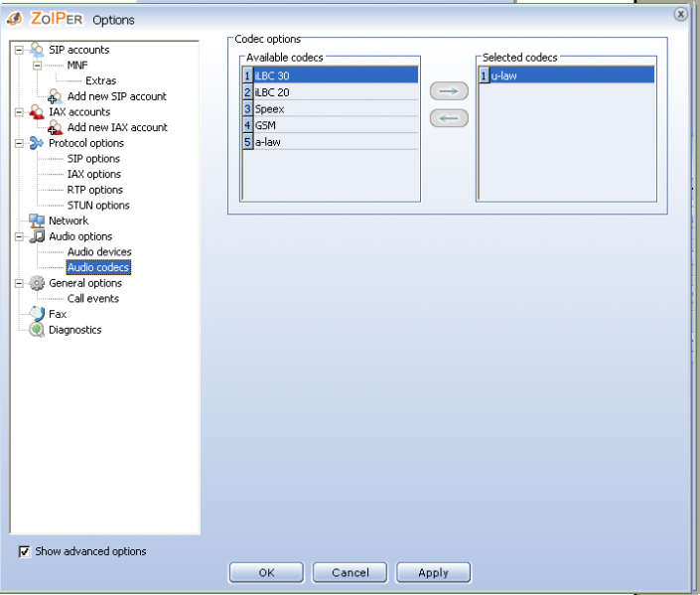Select a-law in Available codecs
The image size is (700, 595).
[x=331, y=142]
